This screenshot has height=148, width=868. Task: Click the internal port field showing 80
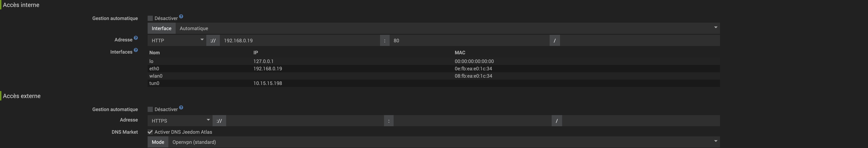[469, 40]
